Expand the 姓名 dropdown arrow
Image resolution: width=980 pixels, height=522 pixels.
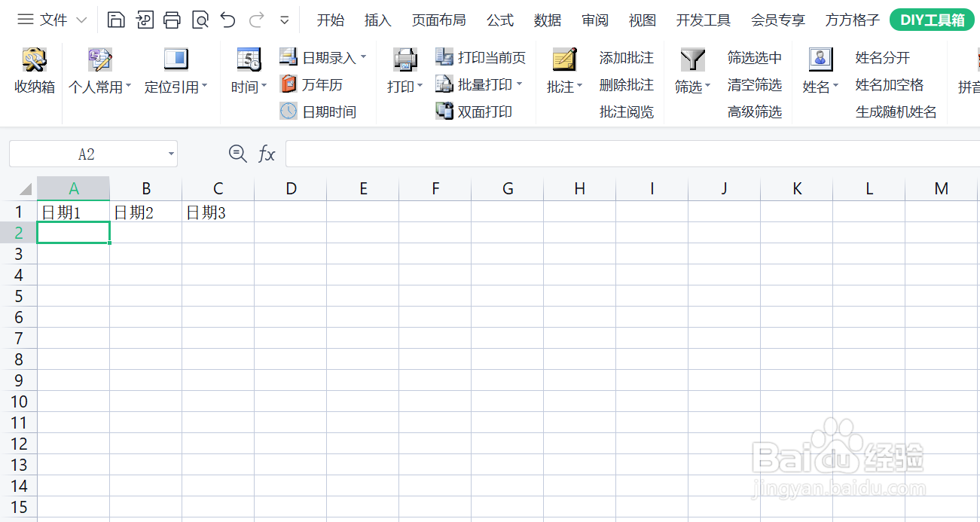[835, 86]
